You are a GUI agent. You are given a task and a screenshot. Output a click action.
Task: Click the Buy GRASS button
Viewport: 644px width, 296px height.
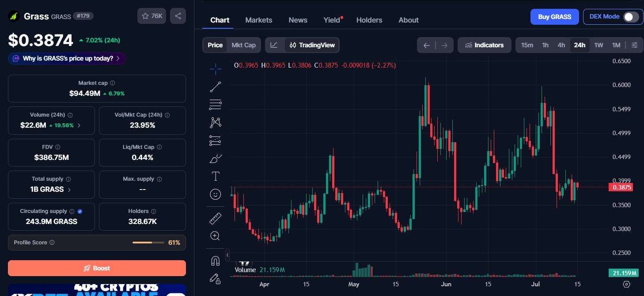[x=555, y=17]
